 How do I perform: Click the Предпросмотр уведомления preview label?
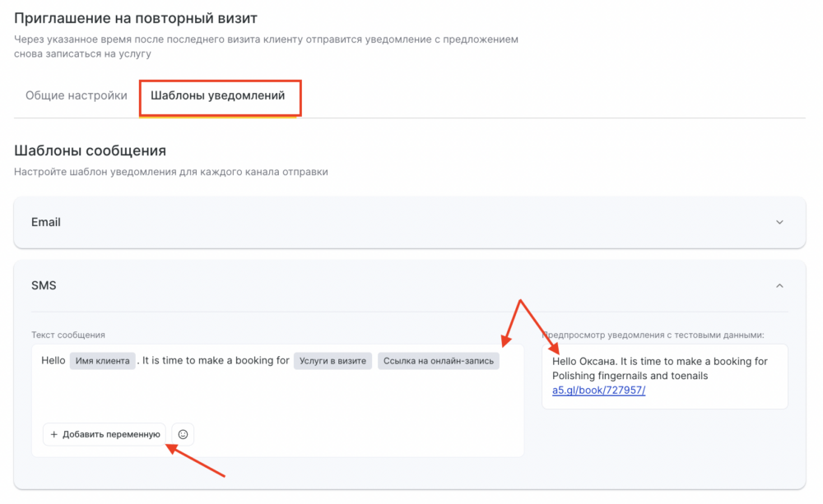pos(653,335)
